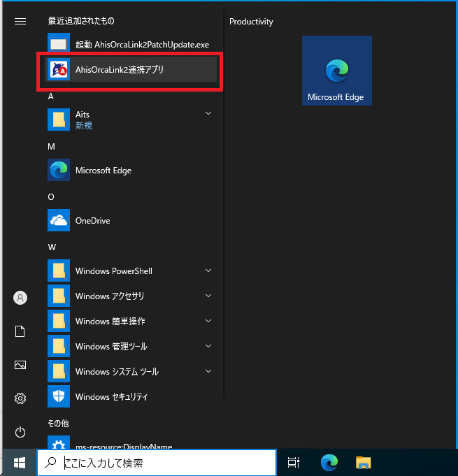Open Pictures from the Start sidebar

[x=20, y=365]
